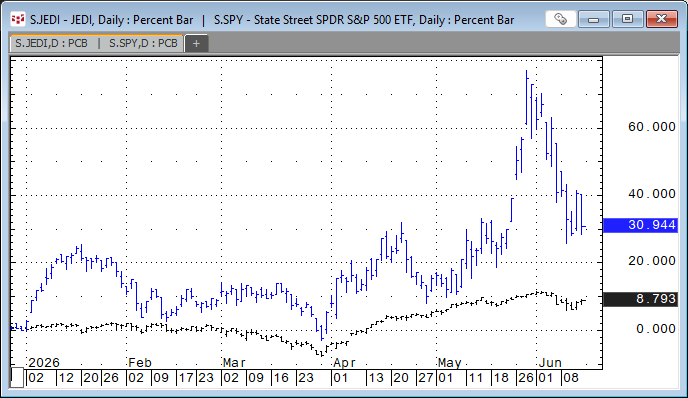Click the date 11 on the time axis
This screenshot has height=398, width=688.
pyautogui.click(x=476, y=378)
